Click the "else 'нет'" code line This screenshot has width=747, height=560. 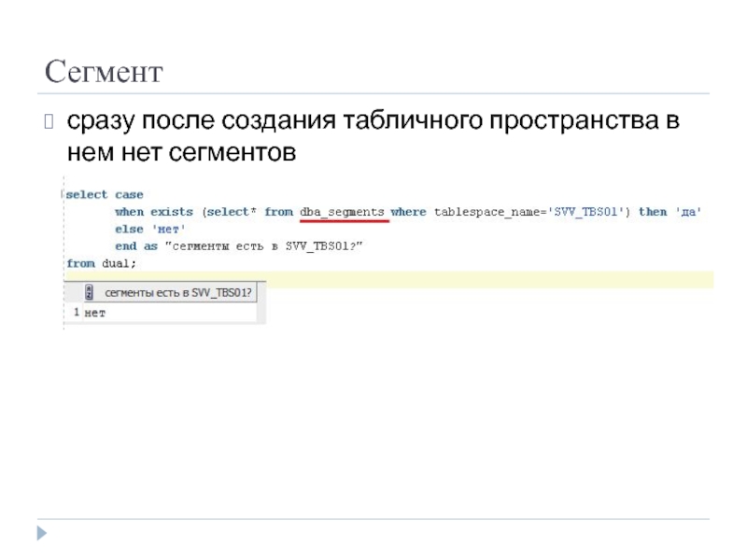coord(150,229)
